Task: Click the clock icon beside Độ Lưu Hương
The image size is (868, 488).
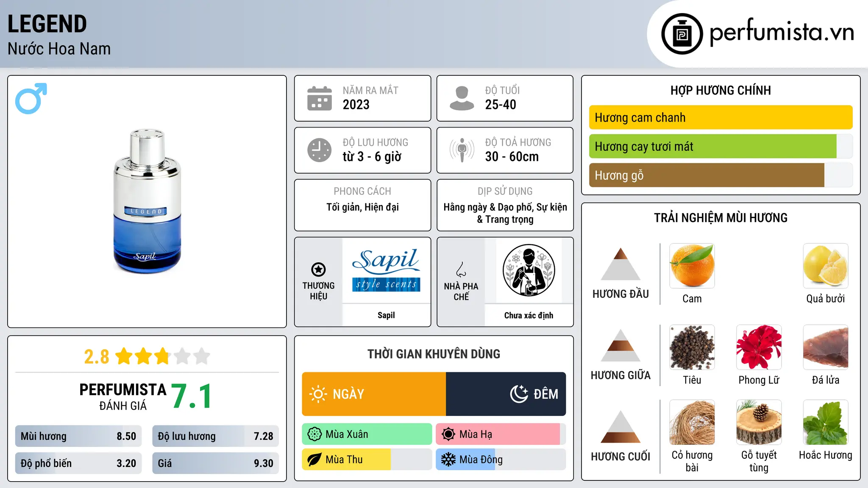Action: pos(320,150)
